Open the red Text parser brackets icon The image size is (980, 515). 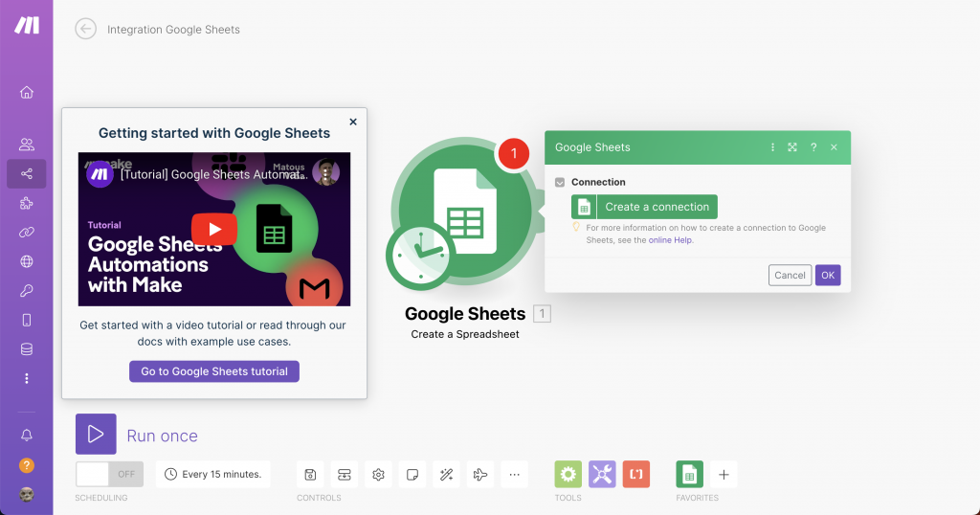(636, 475)
